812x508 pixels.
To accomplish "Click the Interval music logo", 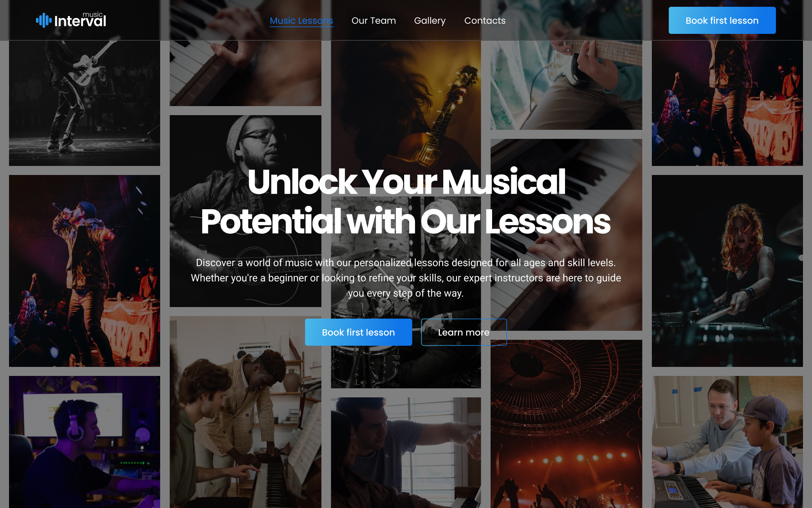I will click(x=71, y=20).
